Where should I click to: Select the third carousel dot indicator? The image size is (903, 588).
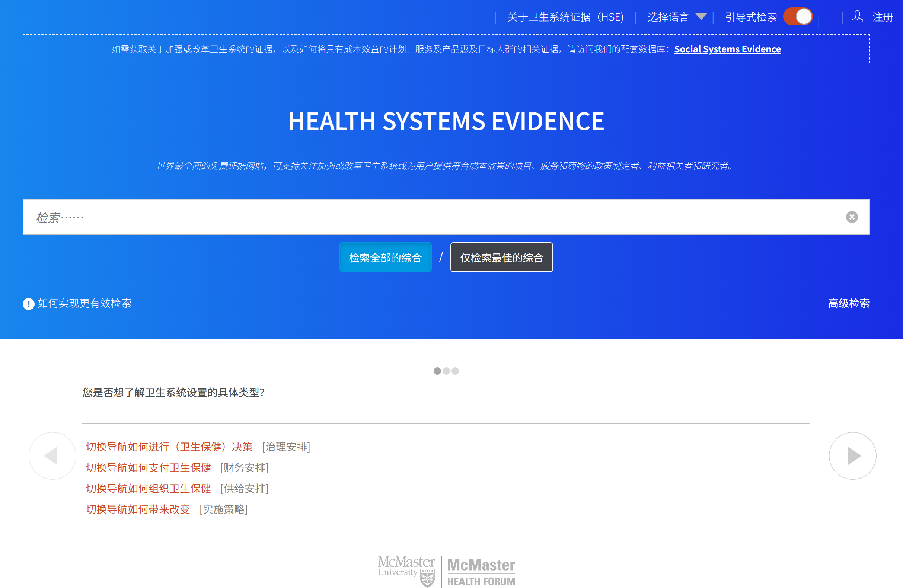point(455,371)
